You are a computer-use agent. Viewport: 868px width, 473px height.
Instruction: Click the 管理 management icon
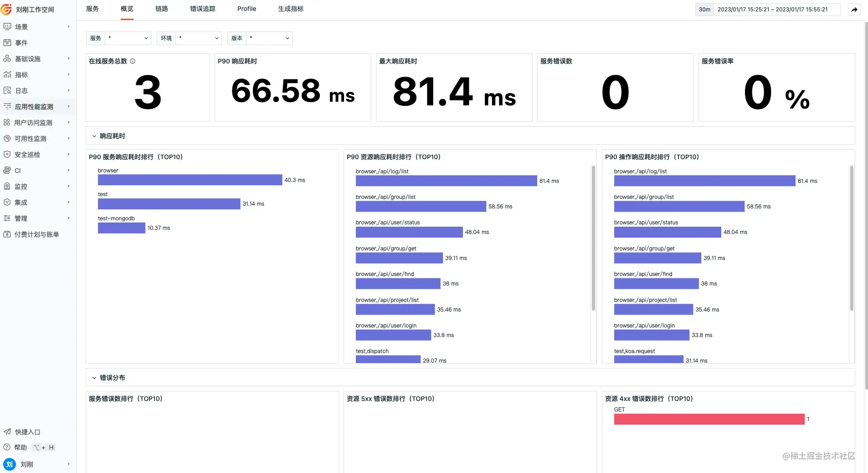click(7, 218)
